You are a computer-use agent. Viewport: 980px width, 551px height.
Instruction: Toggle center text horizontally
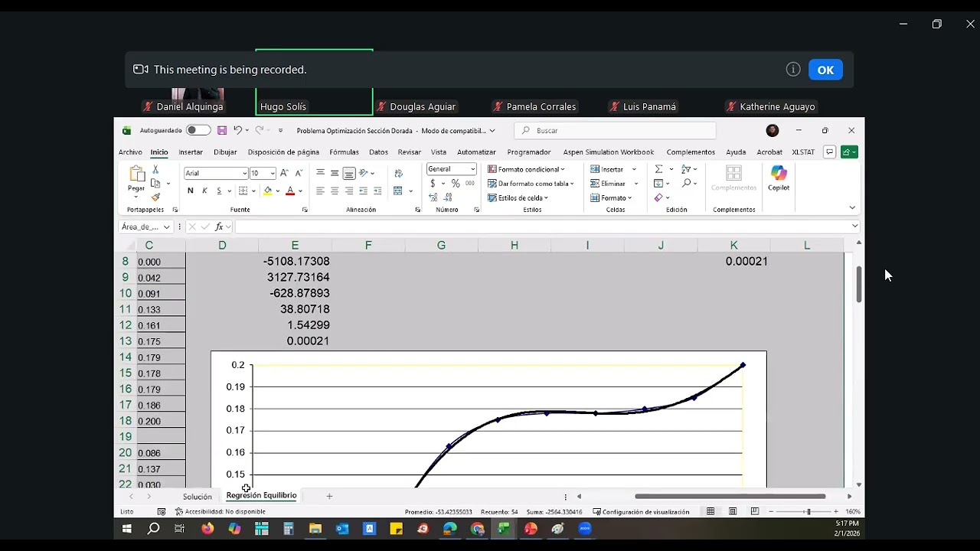pos(335,191)
